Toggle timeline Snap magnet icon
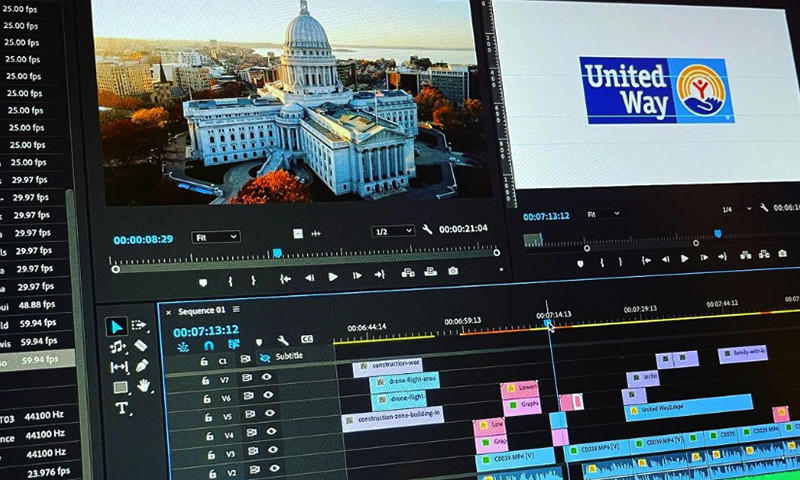Image resolution: width=800 pixels, height=480 pixels. click(209, 345)
